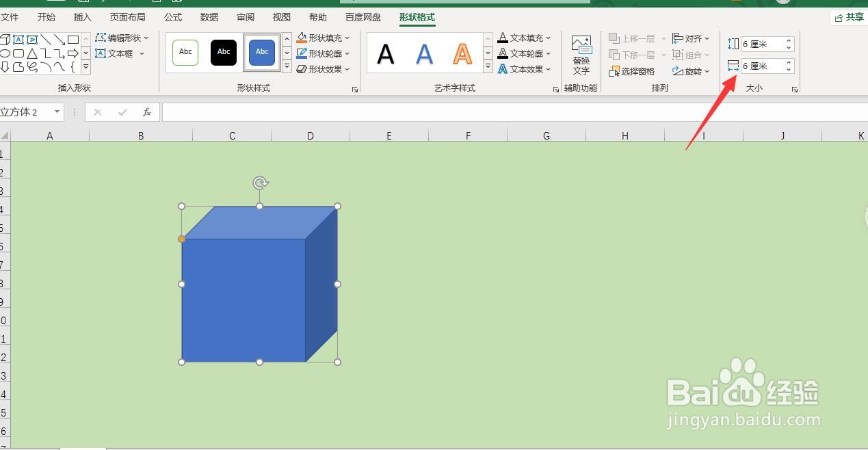This screenshot has height=450, width=868.
Task: Switch to 数据 (Data) tab
Action: tap(209, 17)
